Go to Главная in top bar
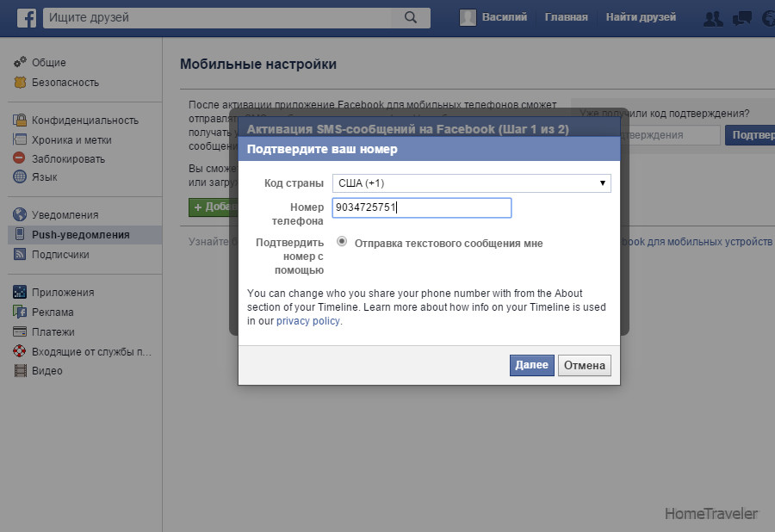 (x=567, y=17)
